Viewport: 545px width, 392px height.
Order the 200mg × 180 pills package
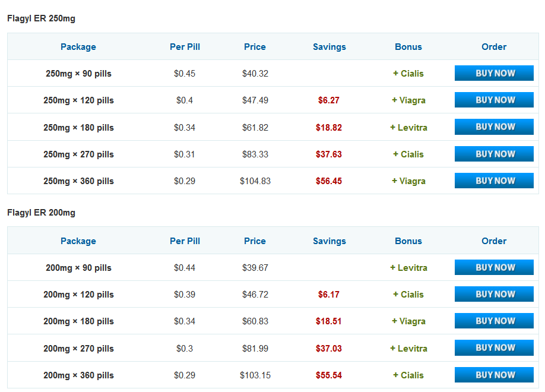[x=494, y=321]
